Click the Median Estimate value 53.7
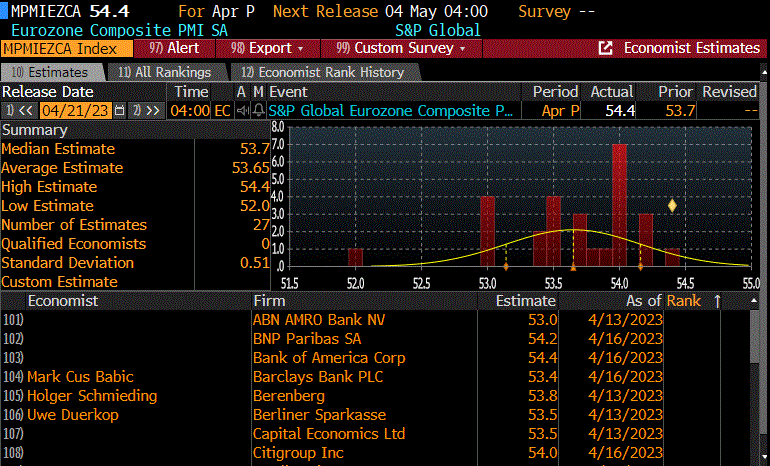 tap(254, 149)
